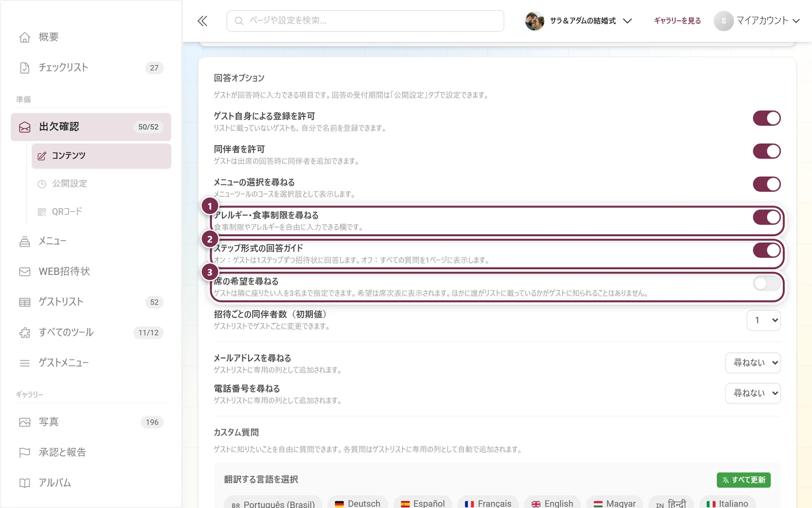Open the 公開設定 submenu item
Screen dimensions: 812x508
tap(101, 184)
